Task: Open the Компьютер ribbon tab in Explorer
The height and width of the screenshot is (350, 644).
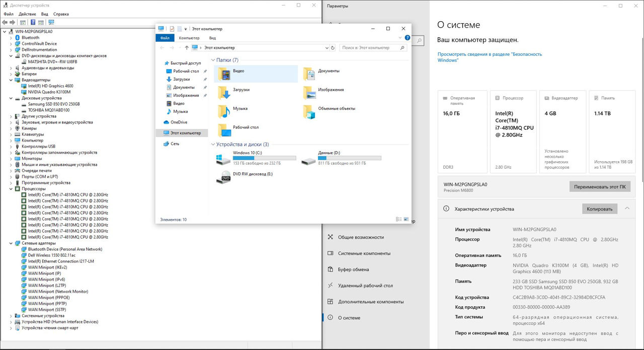Action: tap(189, 38)
